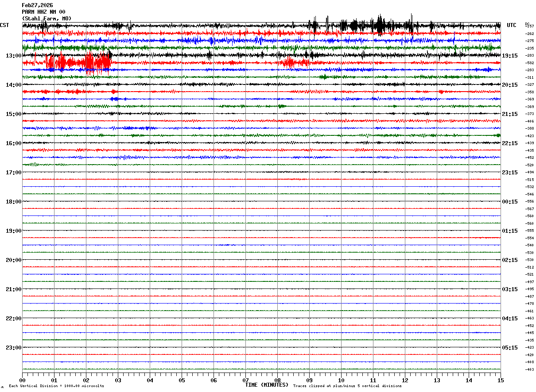The width and height of the screenshot is (536, 392).
Task: Click the 23:15 UTC time label
Action: [510, 173]
